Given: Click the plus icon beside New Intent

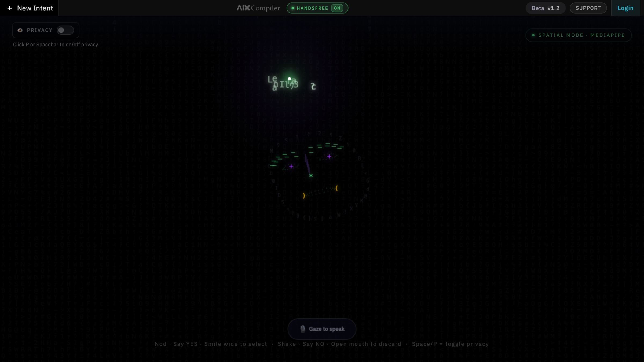Looking at the screenshot, I should (9, 8).
